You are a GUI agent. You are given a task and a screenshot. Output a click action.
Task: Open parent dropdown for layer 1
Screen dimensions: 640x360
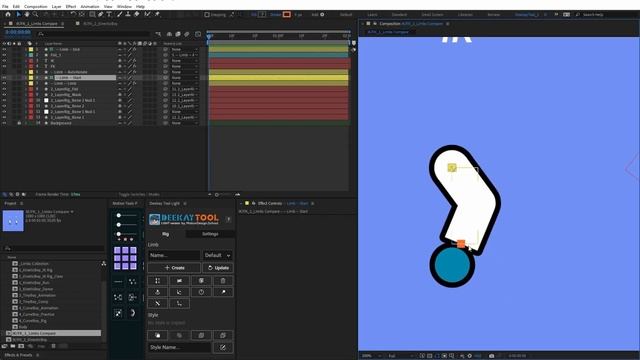coord(184,49)
